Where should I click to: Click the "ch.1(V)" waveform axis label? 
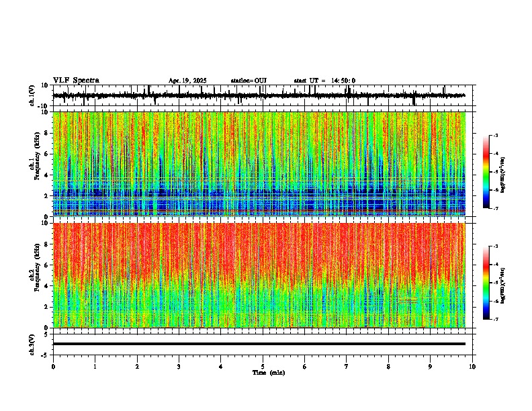32,95
